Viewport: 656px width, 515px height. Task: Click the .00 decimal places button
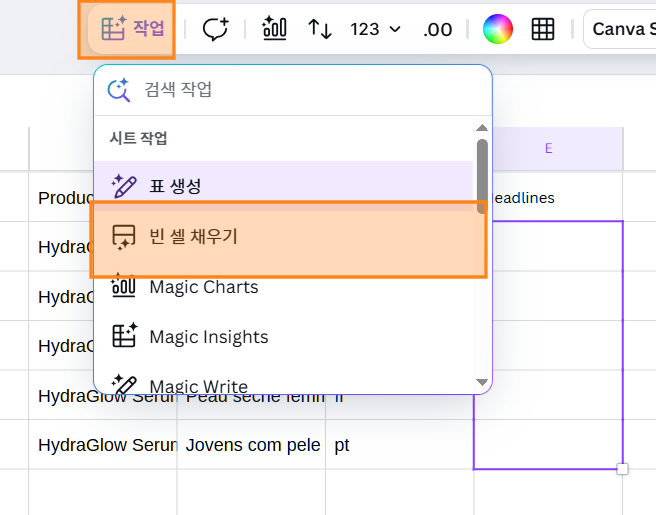click(437, 30)
